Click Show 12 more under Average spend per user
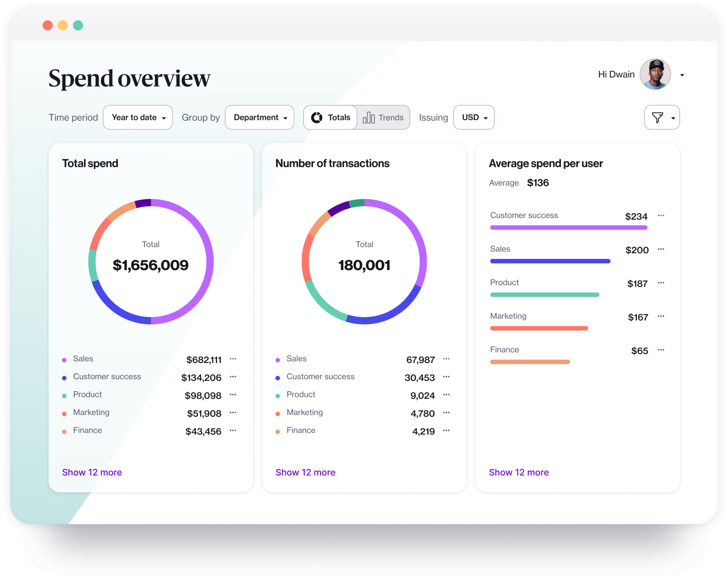This screenshot has width=728, height=583. pos(519,472)
